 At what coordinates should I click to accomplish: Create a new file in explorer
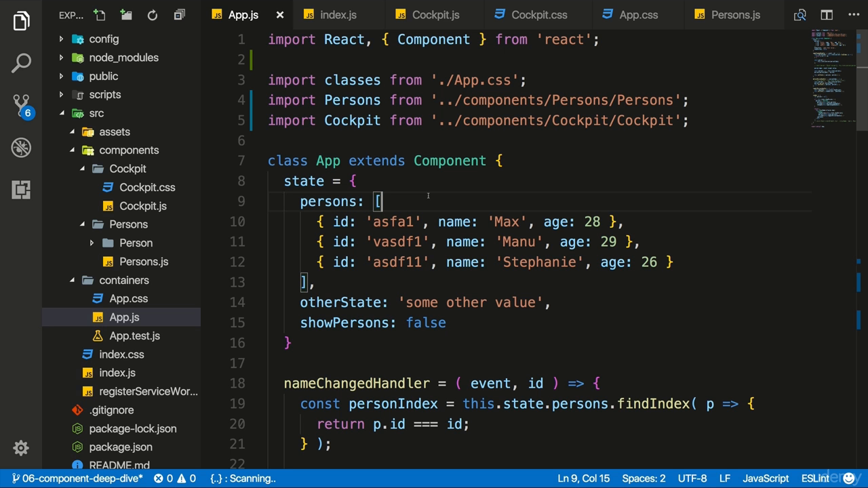pyautogui.click(x=100, y=15)
